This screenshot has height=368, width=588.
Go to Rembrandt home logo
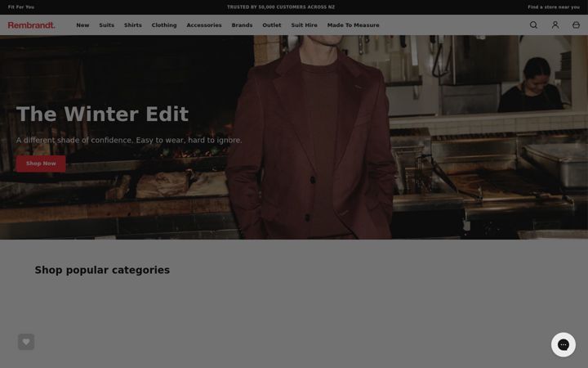coord(32,25)
